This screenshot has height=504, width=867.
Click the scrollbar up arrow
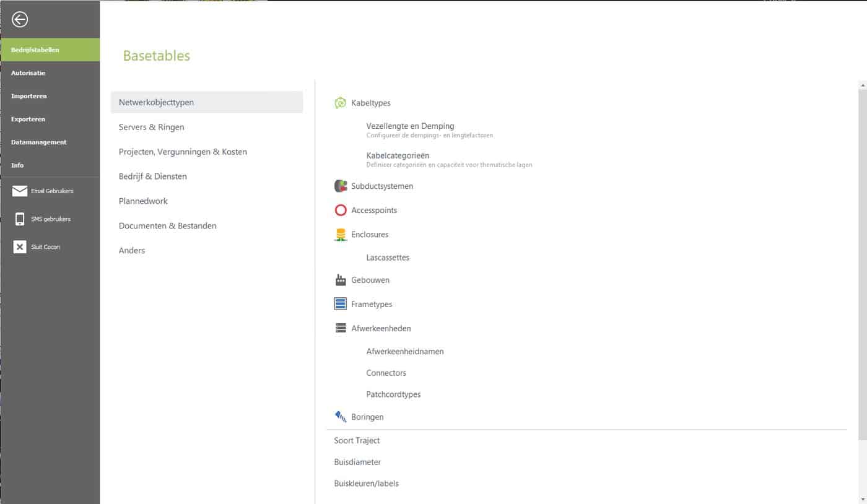863,85
